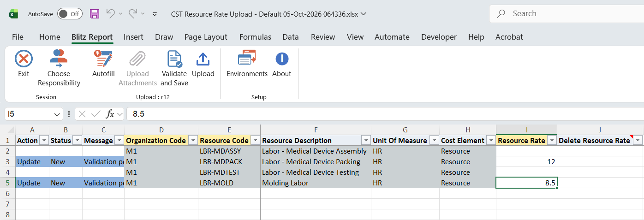Select the New status cell in row 3

coord(66,162)
